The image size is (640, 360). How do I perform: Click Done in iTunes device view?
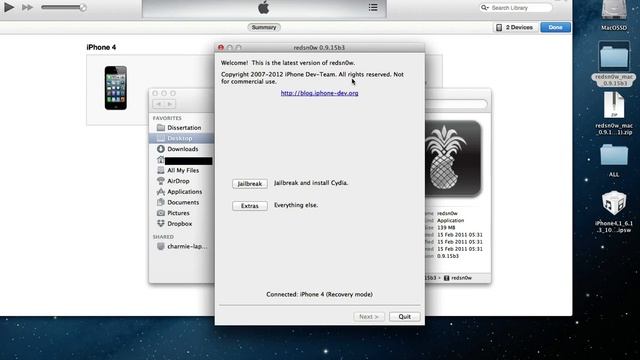click(x=555, y=27)
